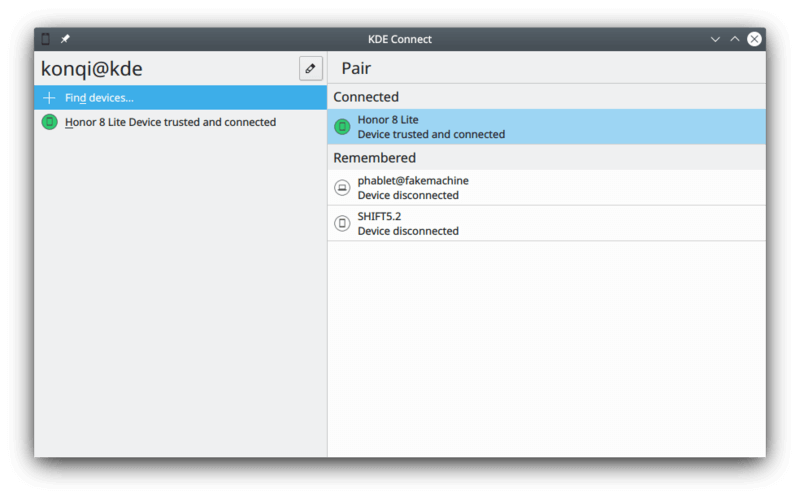Maximize window with the up chevron
This screenshot has width=800, height=498.
[735, 39]
